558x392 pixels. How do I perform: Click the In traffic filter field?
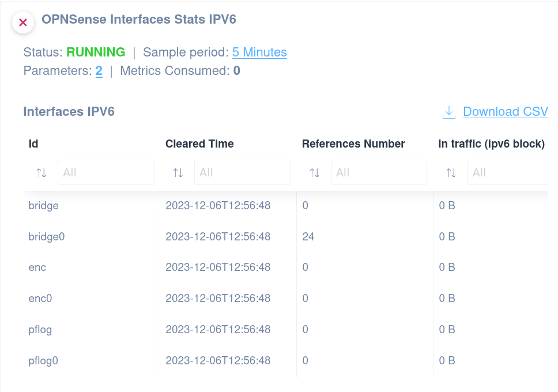[x=513, y=172]
